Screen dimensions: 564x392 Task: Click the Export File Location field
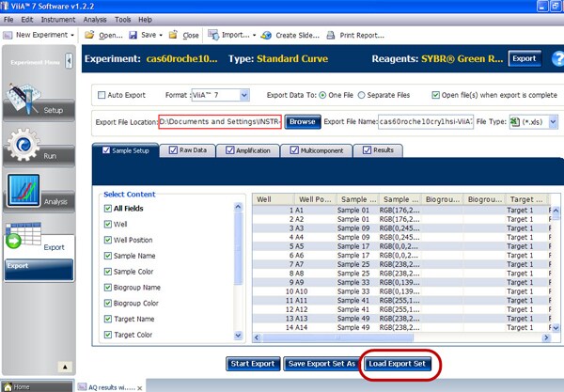pyautogui.click(x=220, y=122)
